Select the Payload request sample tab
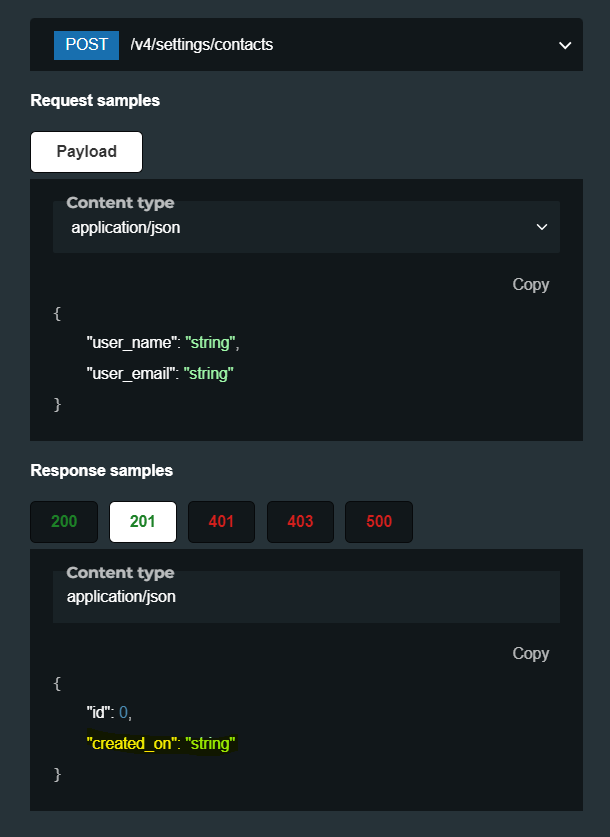 [87, 152]
